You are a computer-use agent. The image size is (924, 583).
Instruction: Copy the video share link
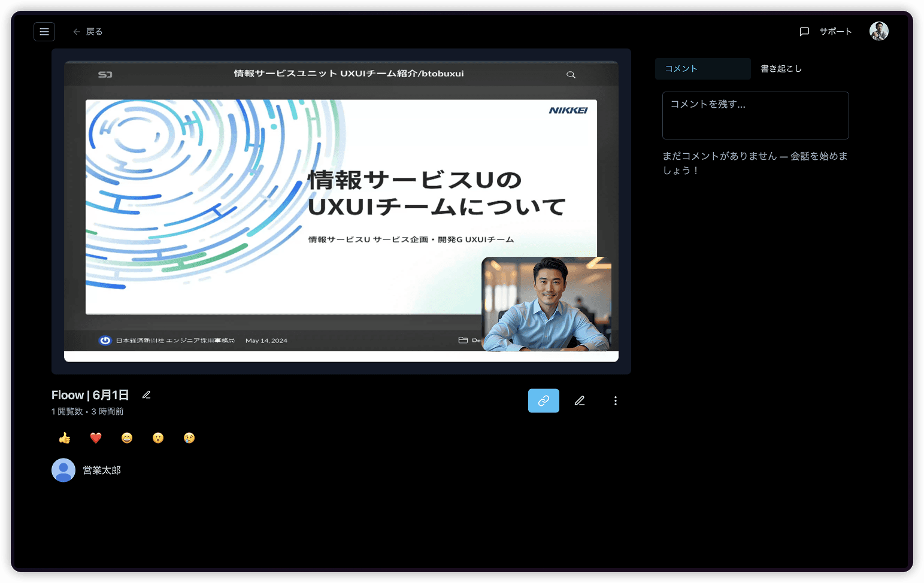click(543, 400)
